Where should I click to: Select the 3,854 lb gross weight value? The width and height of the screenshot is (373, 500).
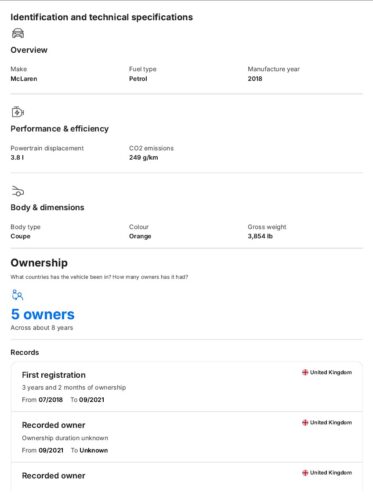[x=260, y=236]
